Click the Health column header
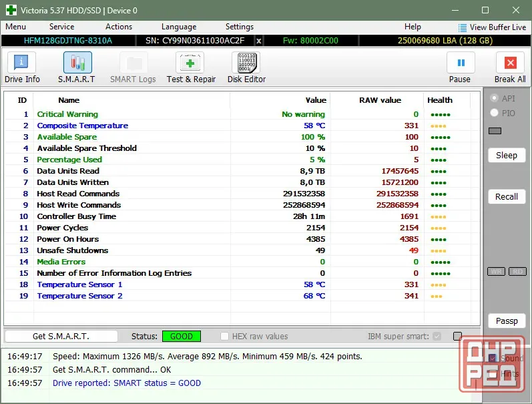This screenshot has height=404, width=532. click(440, 100)
